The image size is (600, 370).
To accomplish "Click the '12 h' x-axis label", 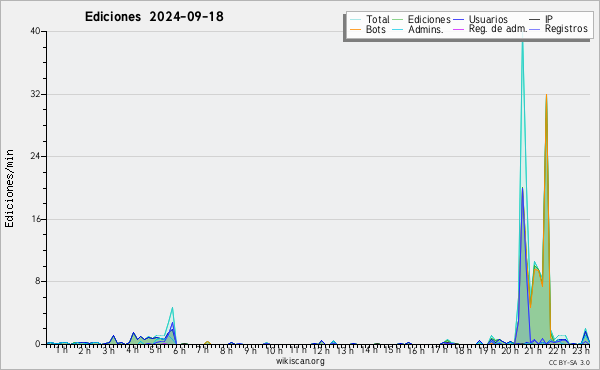I will click(321, 350).
